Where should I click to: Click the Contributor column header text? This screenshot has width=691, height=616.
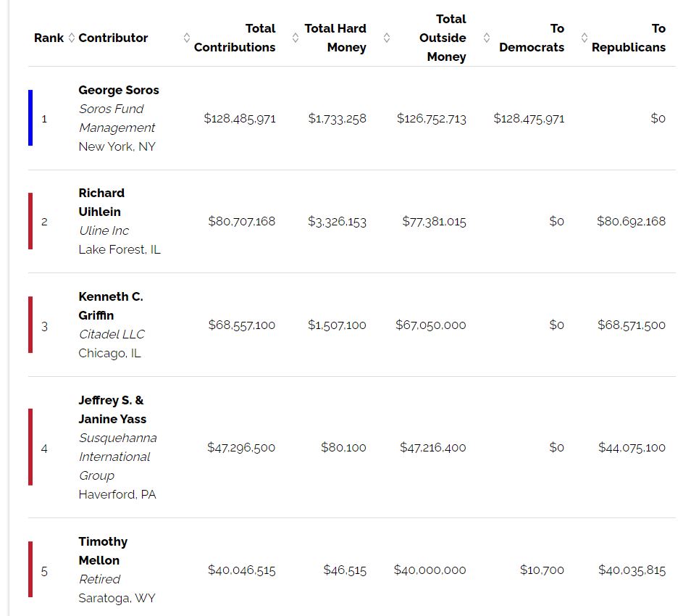pos(113,38)
